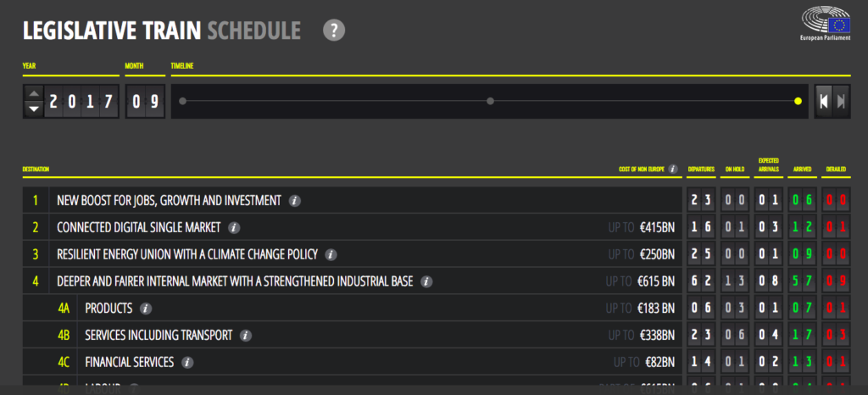The height and width of the screenshot is (395, 868).
Task: View info for Services Including Transport
Action: pyautogui.click(x=246, y=336)
